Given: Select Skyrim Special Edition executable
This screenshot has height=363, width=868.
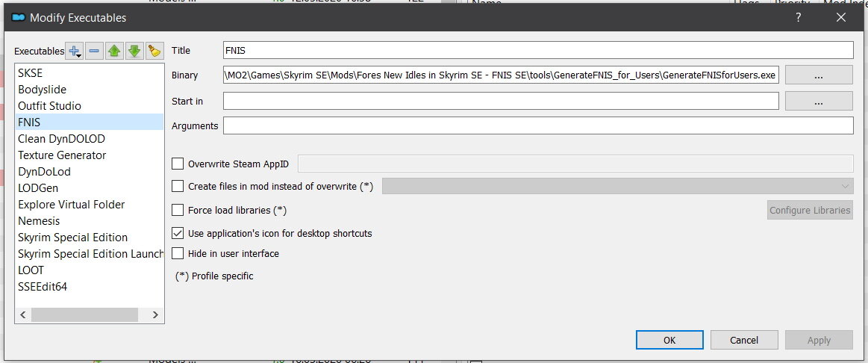Looking at the screenshot, I should [x=89, y=238].
